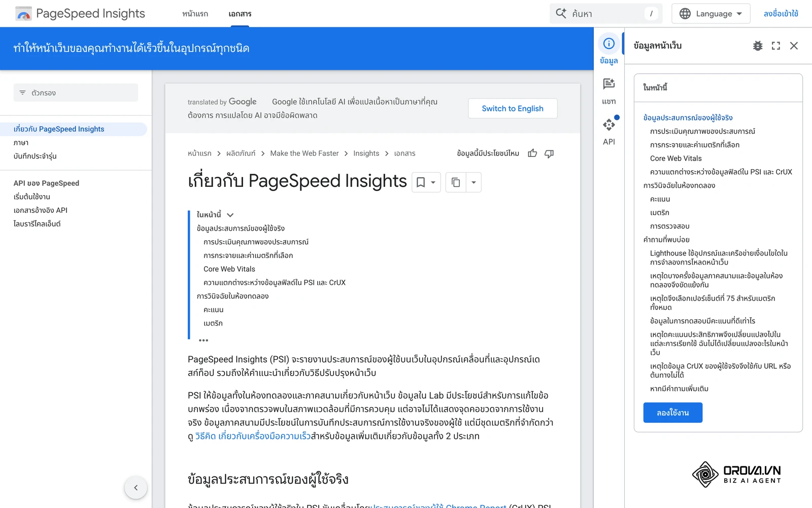Viewport: 812px width, 508px height.
Task: Click the ลองใช้งาน button in side panel
Action: tap(672, 412)
